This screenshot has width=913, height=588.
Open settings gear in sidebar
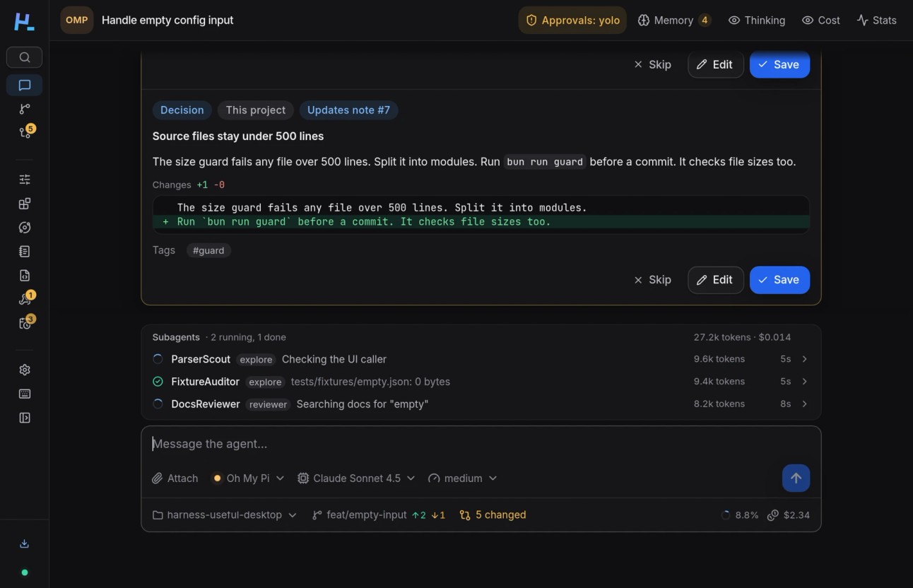click(x=24, y=370)
